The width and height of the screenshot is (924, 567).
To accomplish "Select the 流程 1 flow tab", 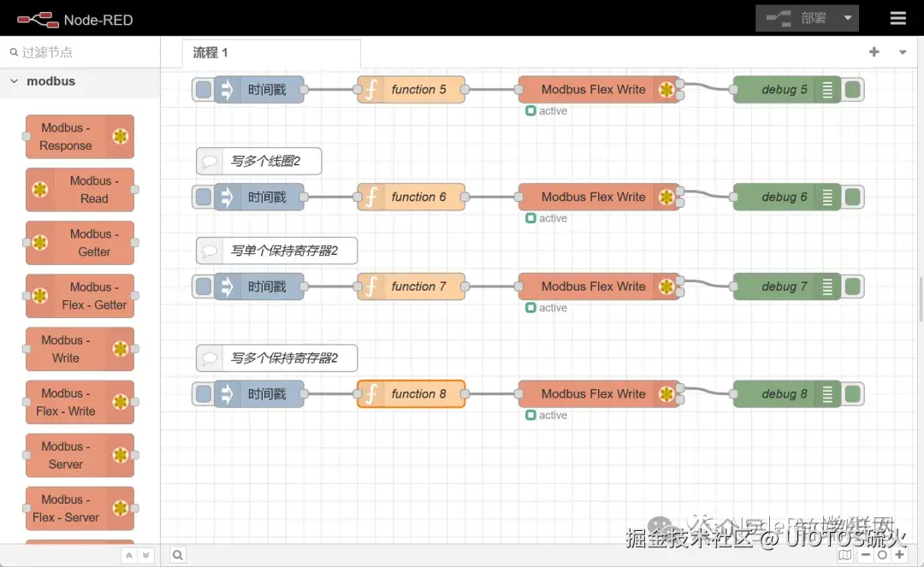I will pos(271,53).
